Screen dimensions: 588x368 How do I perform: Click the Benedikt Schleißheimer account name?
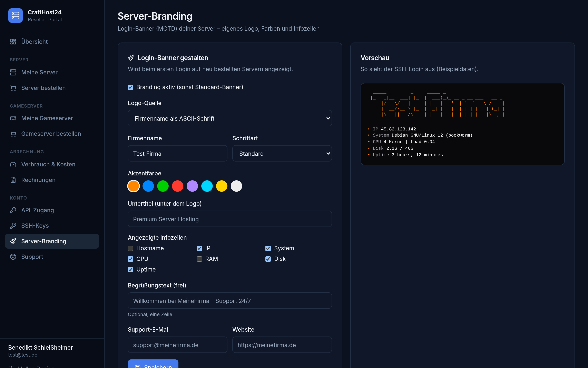(x=40, y=347)
